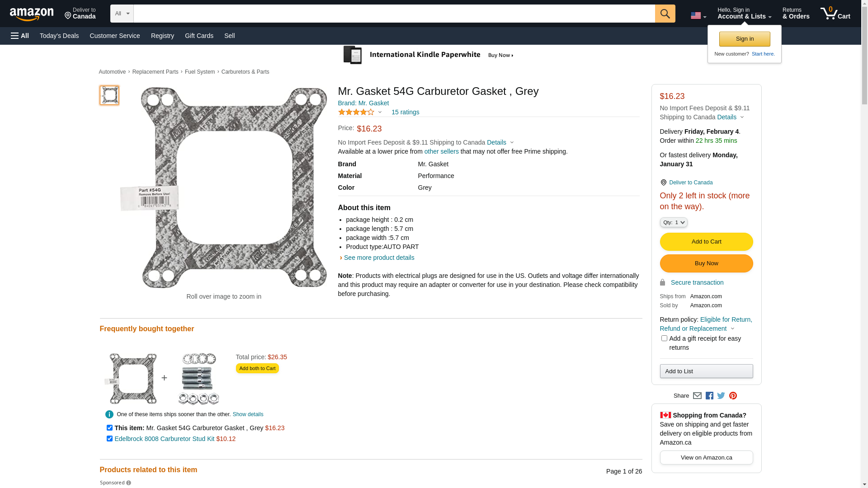Share this product via email icon
The height and width of the screenshot is (488, 868).
click(697, 396)
